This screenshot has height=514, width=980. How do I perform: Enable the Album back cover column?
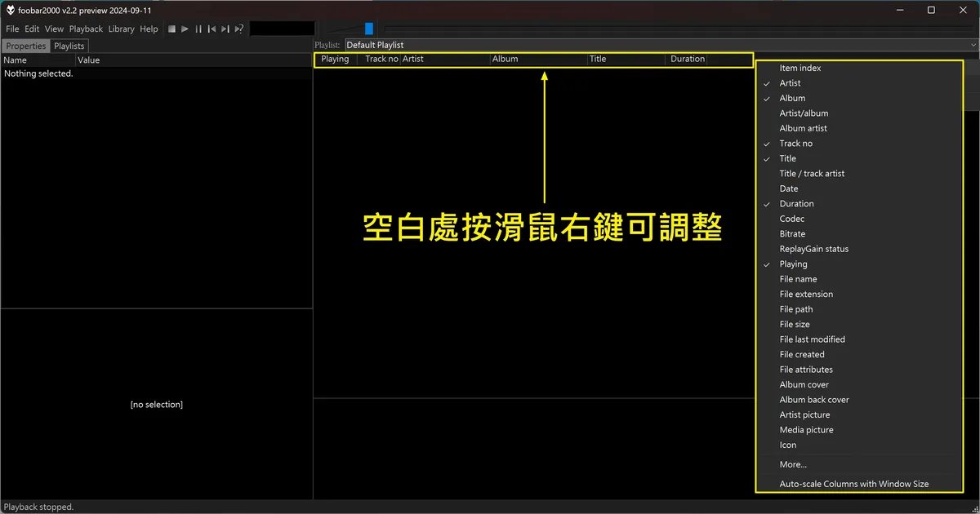[859, 400]
